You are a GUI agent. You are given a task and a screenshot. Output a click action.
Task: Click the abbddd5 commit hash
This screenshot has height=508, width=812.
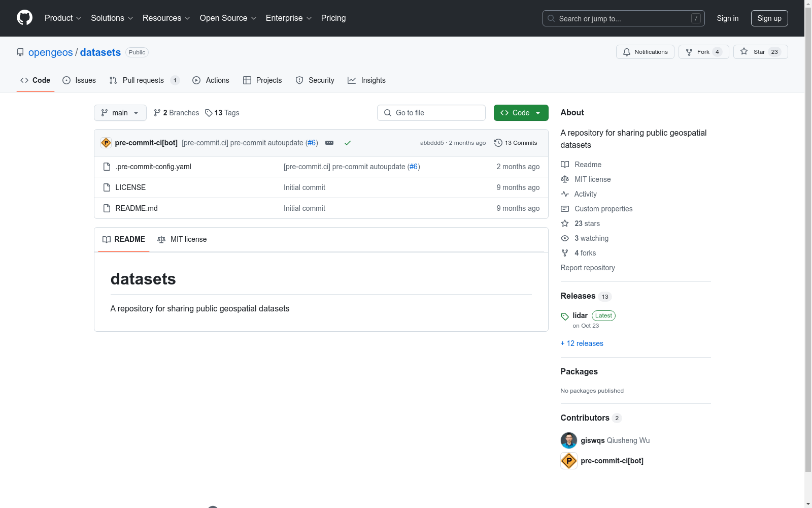point(432,143)
